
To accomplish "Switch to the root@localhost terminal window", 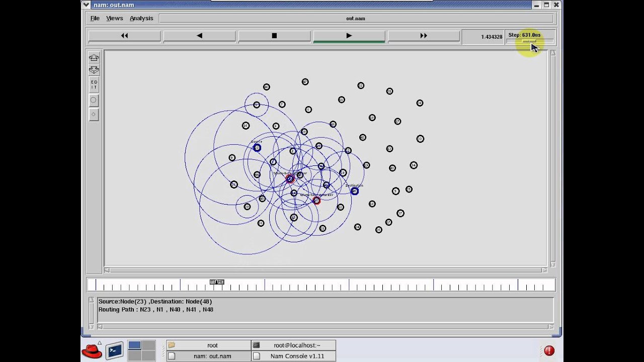I will pos(293,345).
